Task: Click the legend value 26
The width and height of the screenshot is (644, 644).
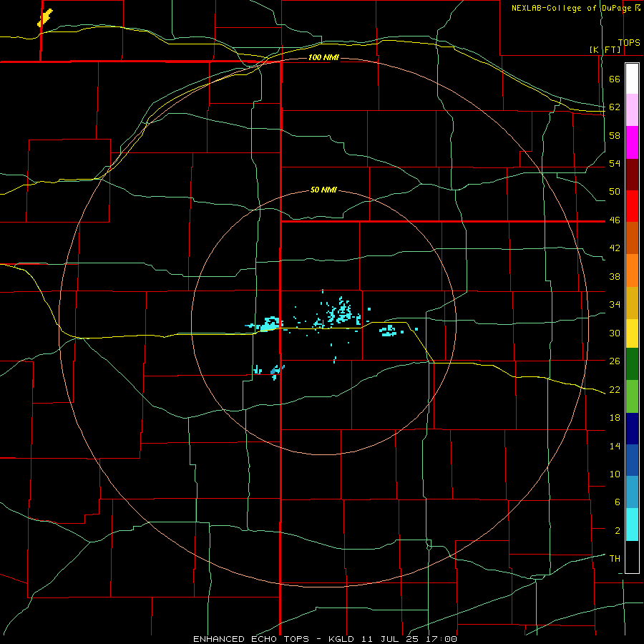Action: tap(615, 361)
